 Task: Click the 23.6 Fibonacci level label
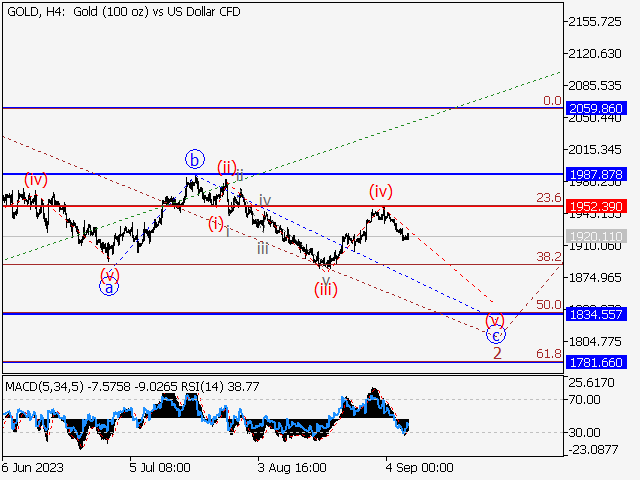coord(549,198)
